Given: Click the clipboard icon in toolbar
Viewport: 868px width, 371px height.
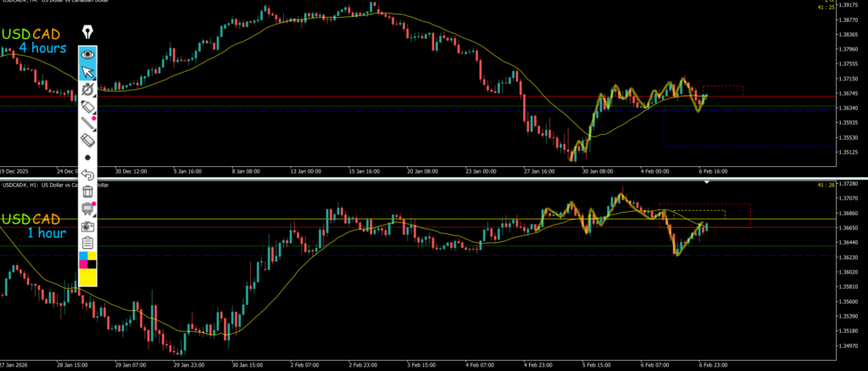Looking at the screenshot, I should (x=87, y=243).
